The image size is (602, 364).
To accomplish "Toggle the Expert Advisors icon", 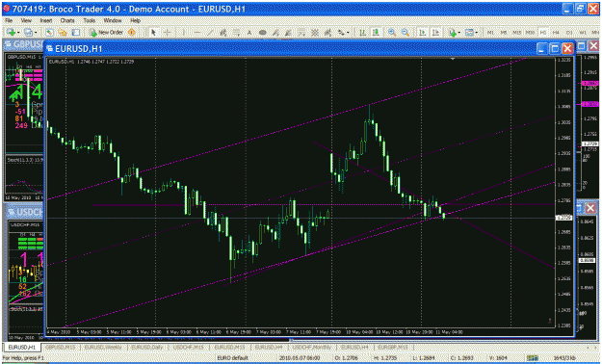I will pyautogui.click(x=131, y=32).
